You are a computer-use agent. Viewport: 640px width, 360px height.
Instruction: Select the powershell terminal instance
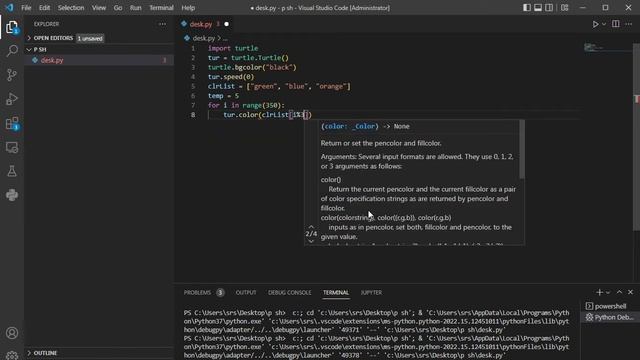[610, 306]
